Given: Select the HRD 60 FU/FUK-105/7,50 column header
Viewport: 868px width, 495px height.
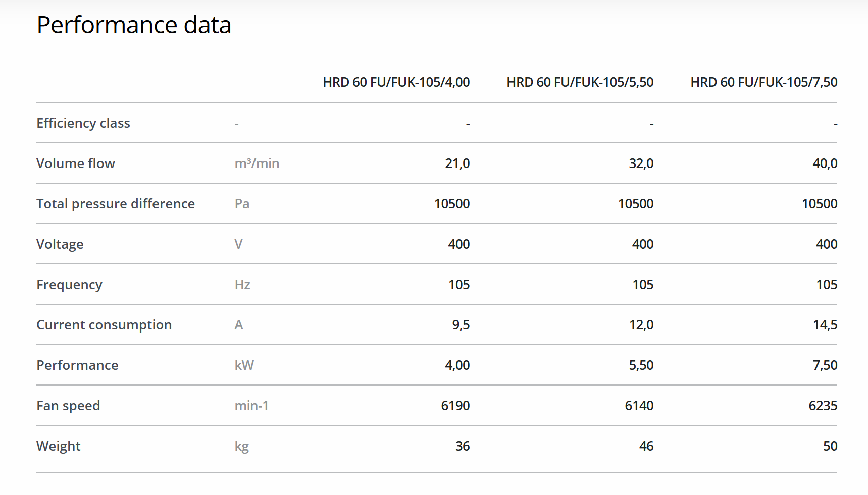Looking at the screenshot, I should coord(763,82).
